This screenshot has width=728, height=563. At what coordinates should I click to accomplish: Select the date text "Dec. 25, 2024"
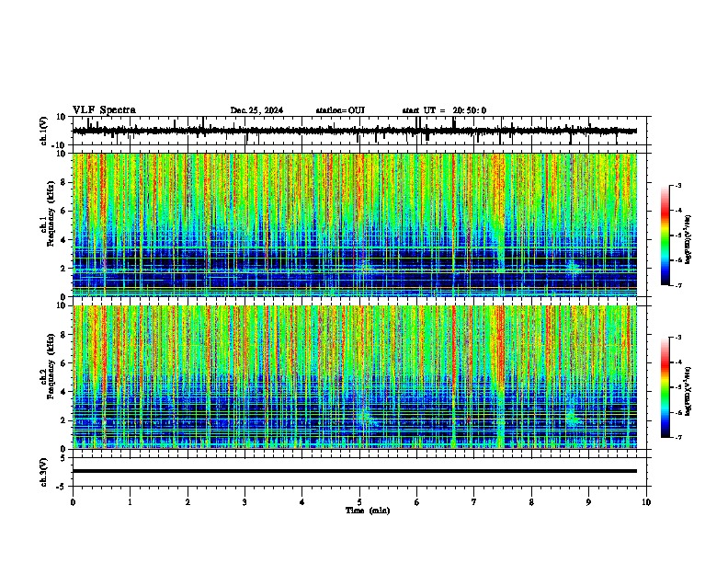[256, 110]
